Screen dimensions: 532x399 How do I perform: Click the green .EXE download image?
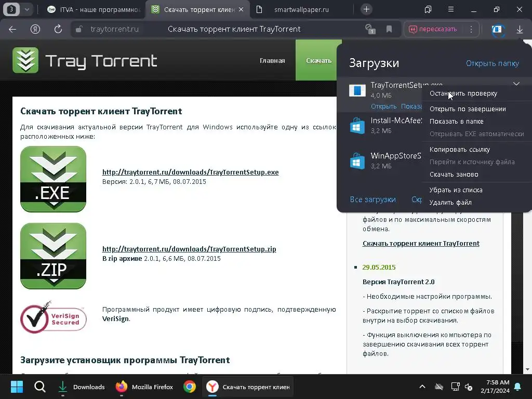coord(54,179)
